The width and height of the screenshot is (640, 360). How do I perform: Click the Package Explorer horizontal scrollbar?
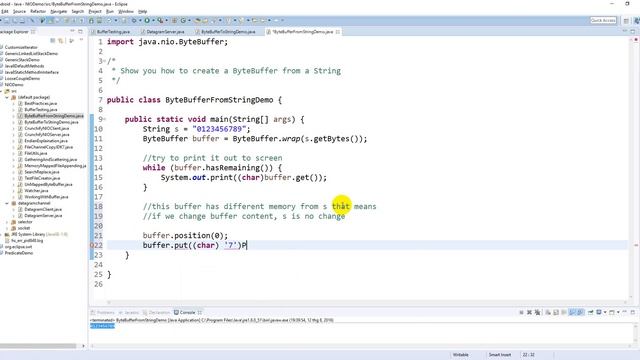38,346
